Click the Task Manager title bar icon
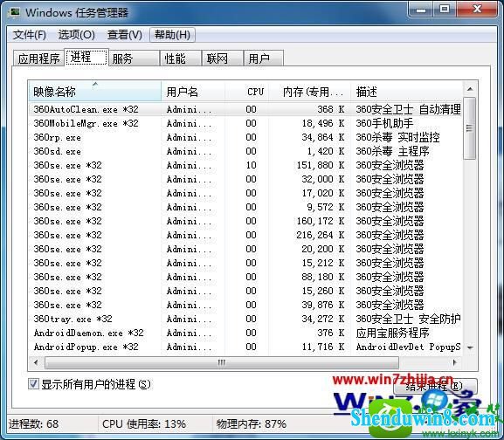The height and width of the screenshot is (440, 504). (x=15, y=12)
